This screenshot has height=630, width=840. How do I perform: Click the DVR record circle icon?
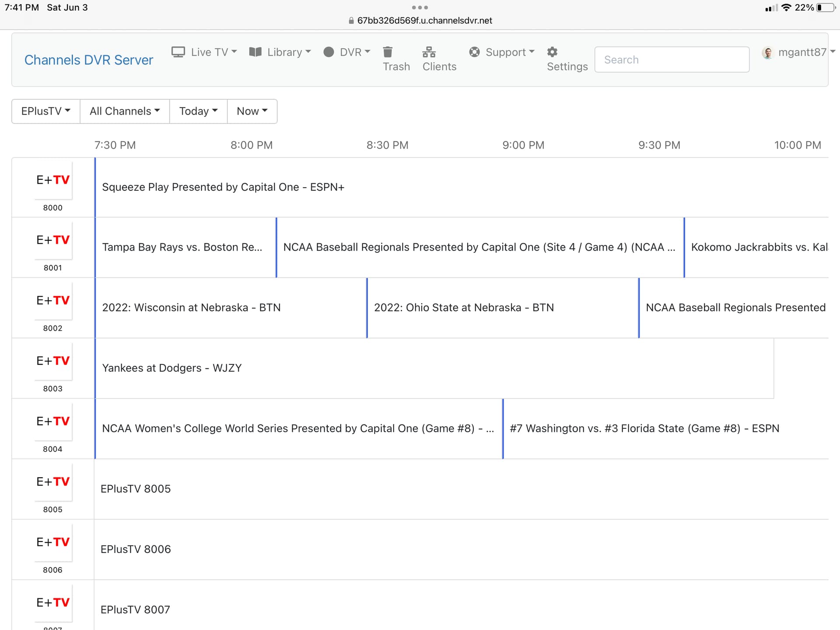[x=329, y=52]
